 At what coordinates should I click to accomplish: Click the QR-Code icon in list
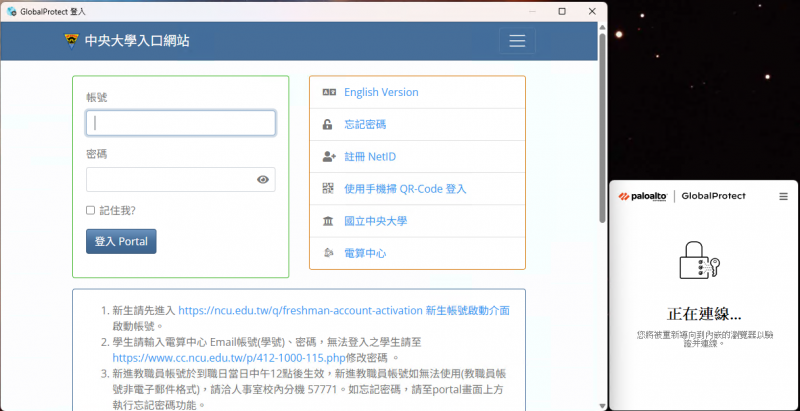coord(327,189)
